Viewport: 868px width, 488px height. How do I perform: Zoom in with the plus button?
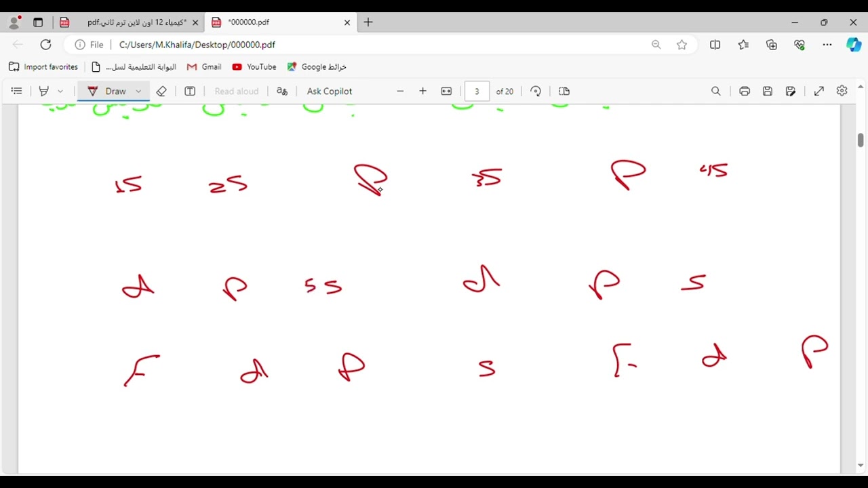click(422, 91)
